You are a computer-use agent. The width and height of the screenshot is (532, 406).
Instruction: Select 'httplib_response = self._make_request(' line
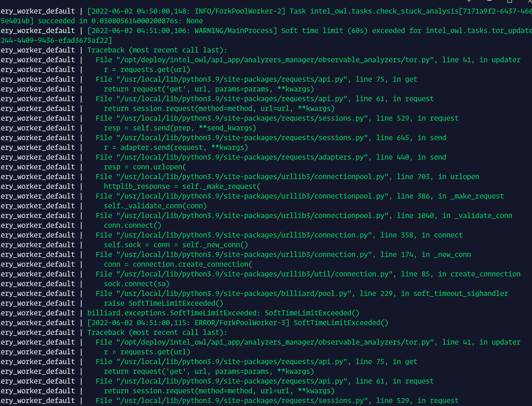(x=182, y=186)
